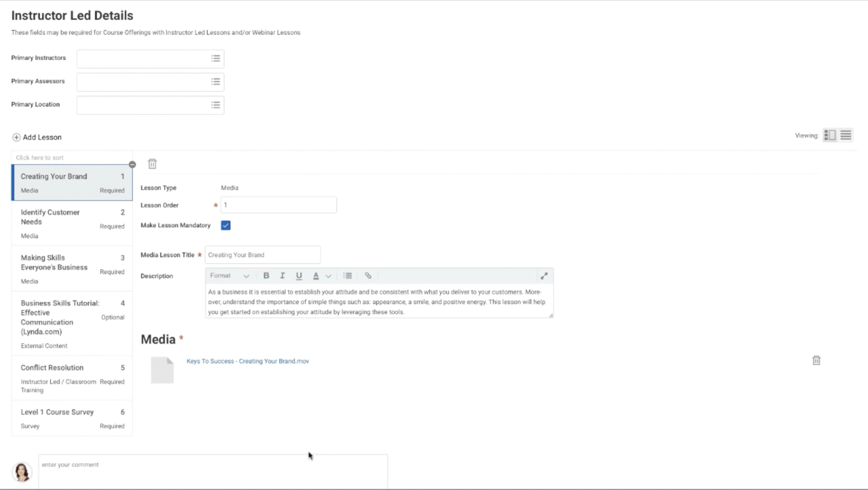The width and height of the screenshot is (868, 490).
Task: Switch to the Level 1 Course Survey lesson
Action: pos(57,412)
